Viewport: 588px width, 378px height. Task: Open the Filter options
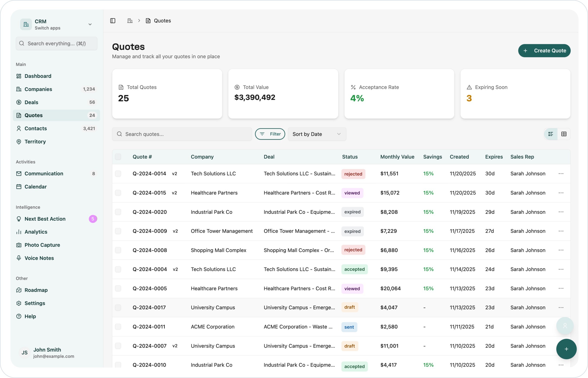click(270, 134)
